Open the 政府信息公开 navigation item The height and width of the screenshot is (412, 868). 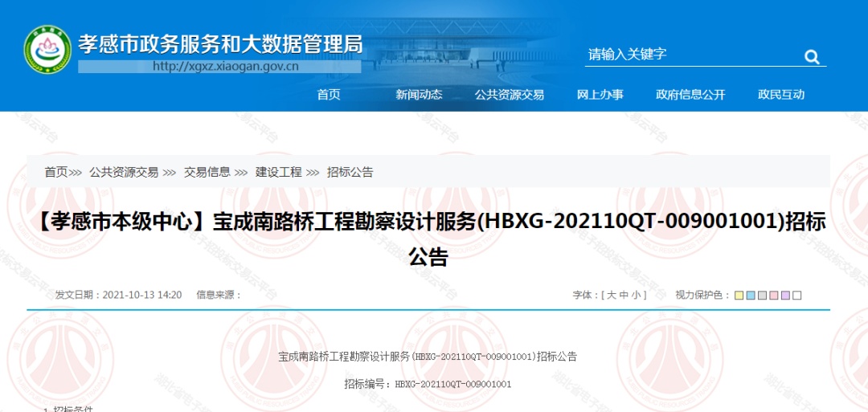tap(690, 95)
